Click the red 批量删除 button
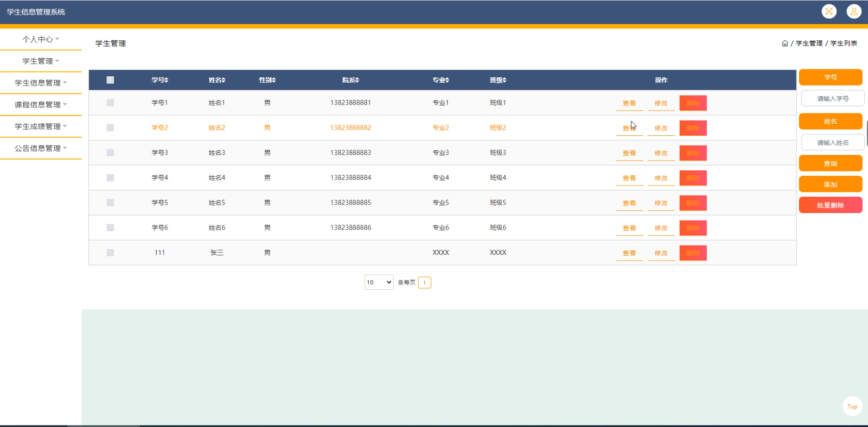868x427 pixels. pyautogui.click(x=831, y=205)
